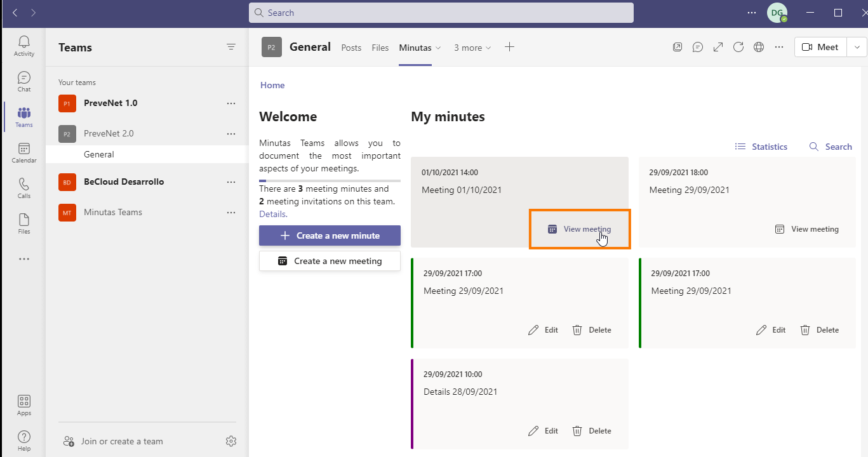
Task: Click the P2 channel avatar
Action: (272, 47)
